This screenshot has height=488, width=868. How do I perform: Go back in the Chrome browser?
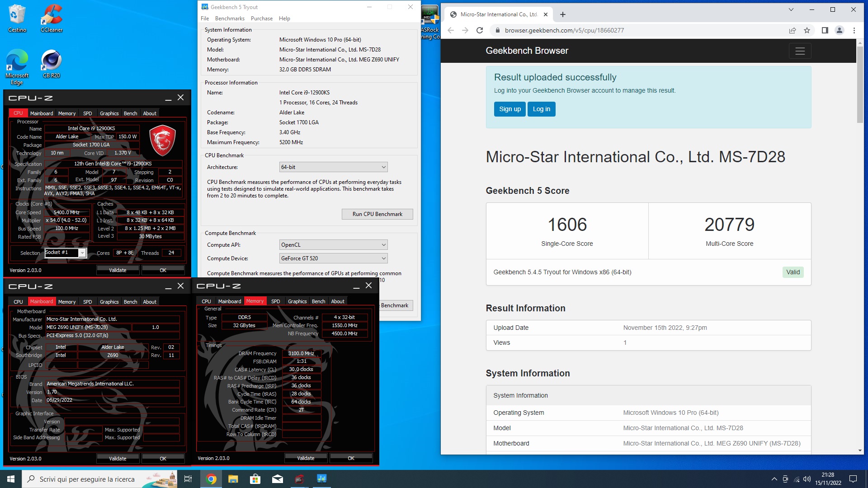tap(451, 30)
